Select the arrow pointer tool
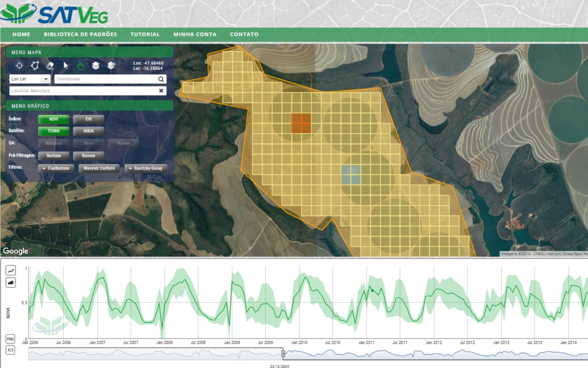This screenshot has width=588, height=368. [66, 65]
